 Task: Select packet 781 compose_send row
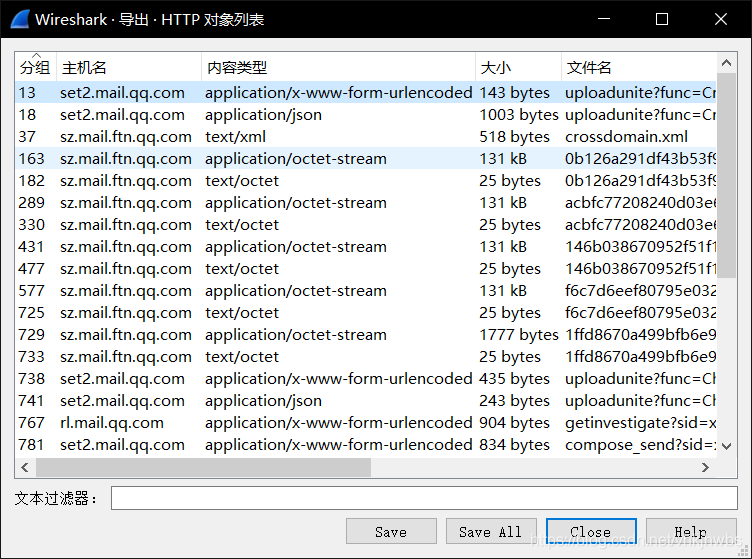tap(300, 445)
